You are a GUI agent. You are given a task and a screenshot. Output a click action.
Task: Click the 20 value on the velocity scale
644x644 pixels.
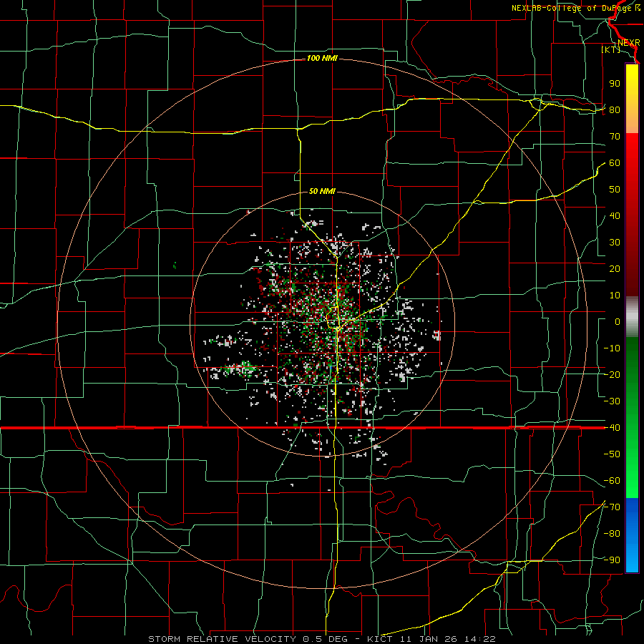[615, 268]
